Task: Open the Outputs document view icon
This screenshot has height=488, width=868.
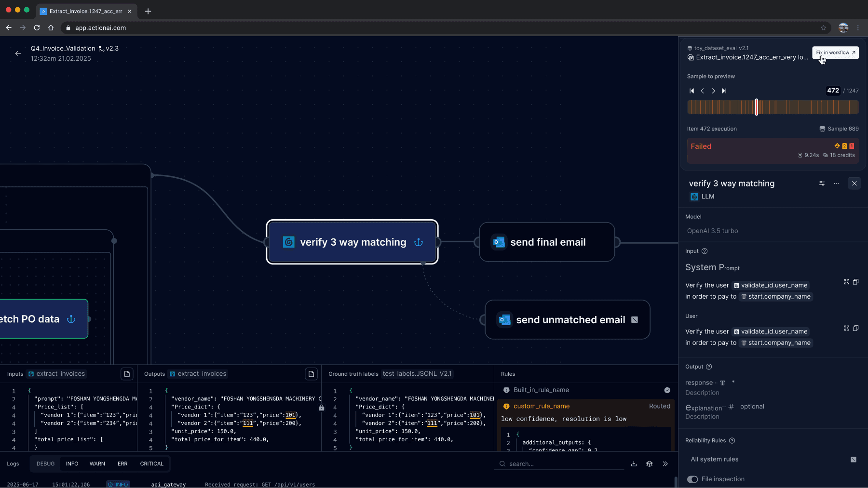Action: 312,374
